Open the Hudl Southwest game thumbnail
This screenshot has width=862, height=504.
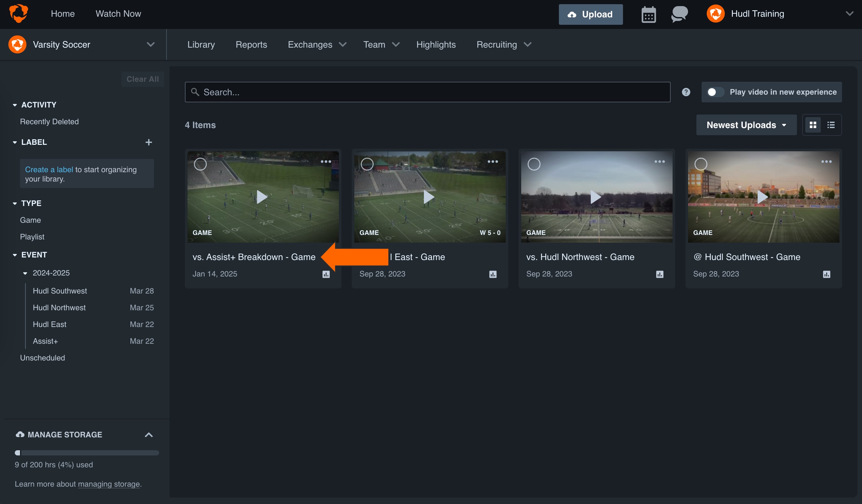click(763, 197)
